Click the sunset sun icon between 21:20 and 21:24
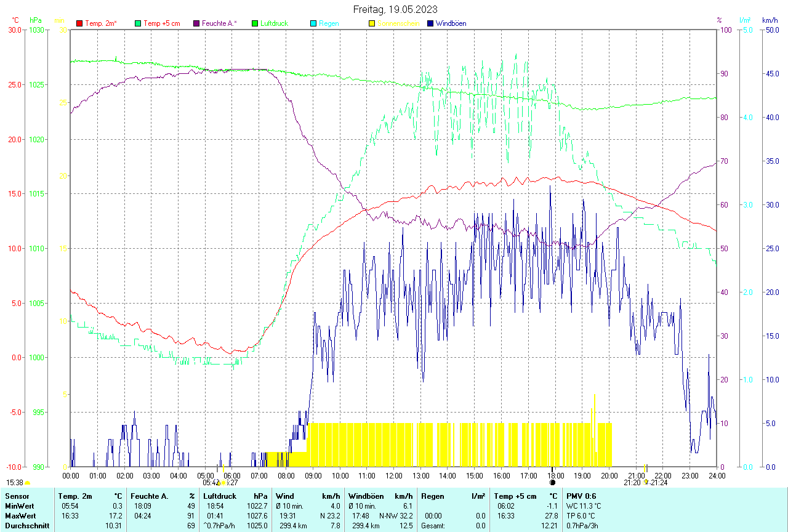Screen dimensions: 788x532 pos(645,483)
